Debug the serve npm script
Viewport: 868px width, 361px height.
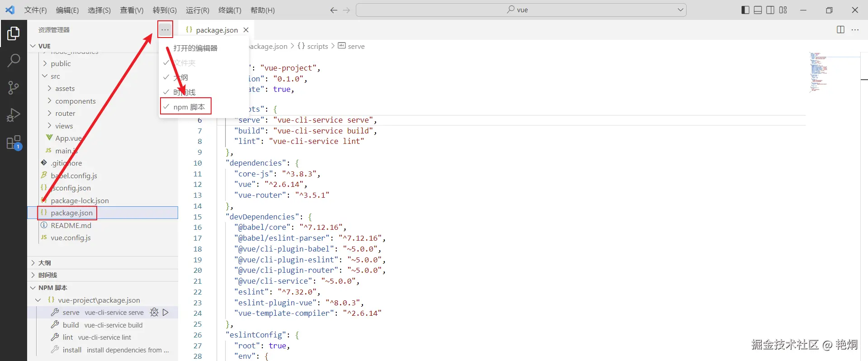[154, 312]
